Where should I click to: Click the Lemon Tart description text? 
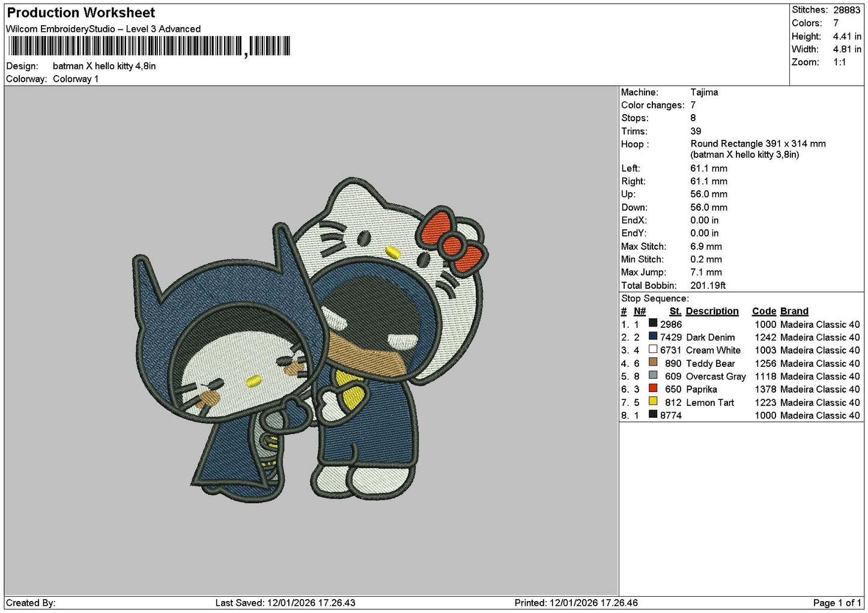tap(710, 402)
